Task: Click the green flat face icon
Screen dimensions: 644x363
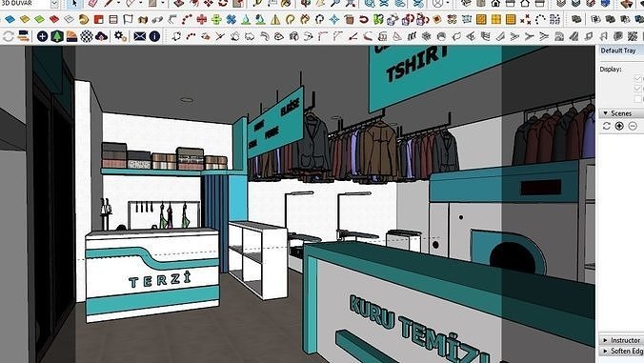Action: coord(39,19)
